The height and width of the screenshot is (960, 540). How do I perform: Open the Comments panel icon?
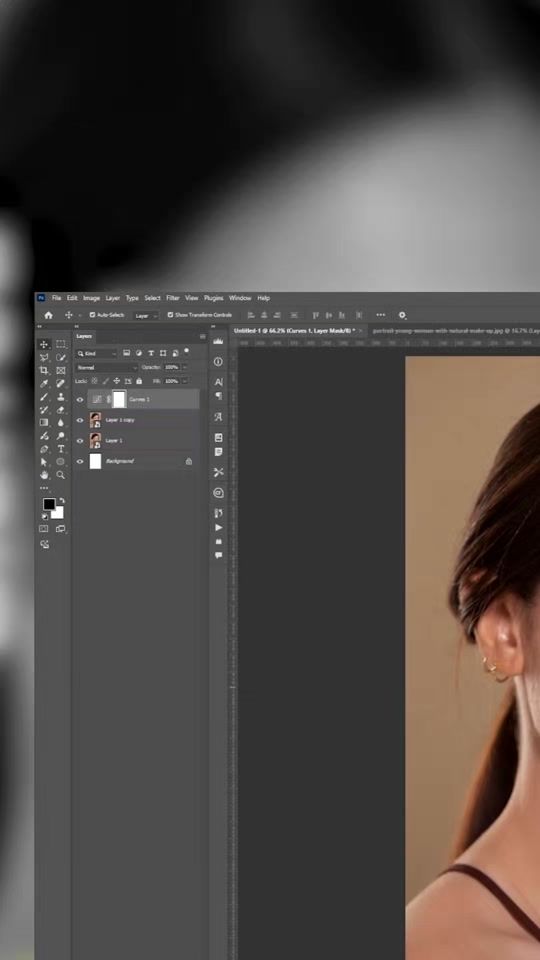(x=218, y=555)
